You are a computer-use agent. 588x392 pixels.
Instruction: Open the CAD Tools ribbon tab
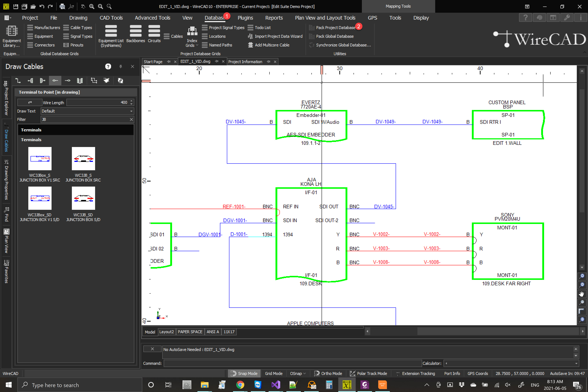point(111,18)
